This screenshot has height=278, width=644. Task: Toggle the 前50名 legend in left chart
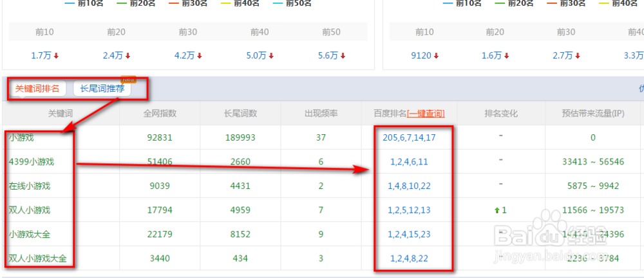pyautogui.click(x=293, y=3)
